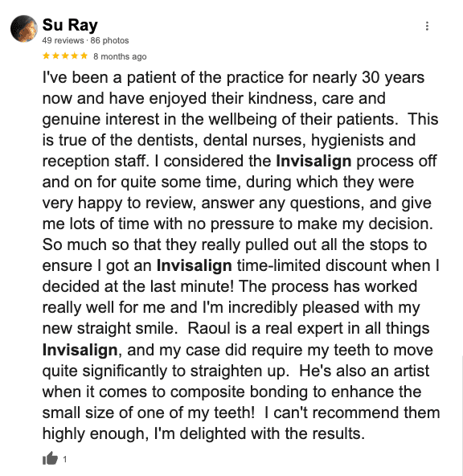Click the second gold rating star
The height and width of the screenshot is (476, 463).
[x=55, y=55]
